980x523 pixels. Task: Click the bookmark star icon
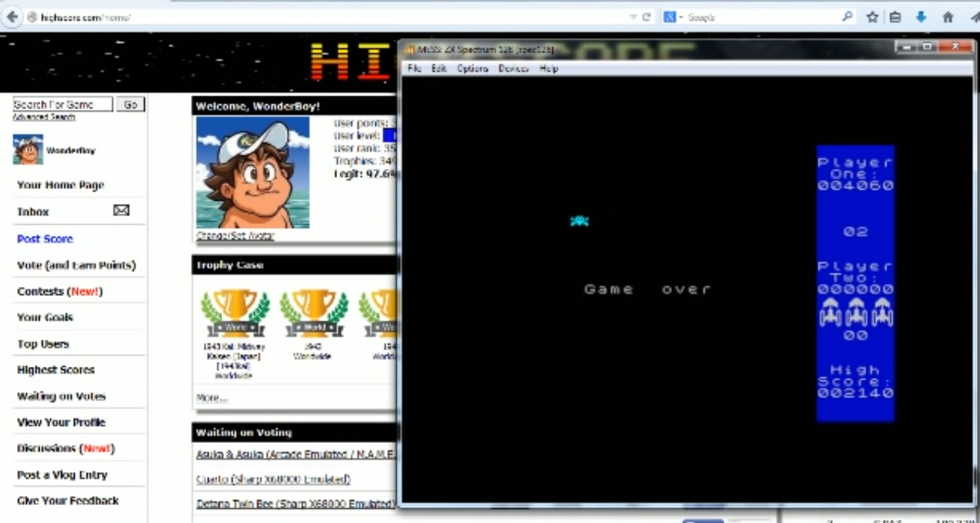pyautogui.click(x=872, y=16)
